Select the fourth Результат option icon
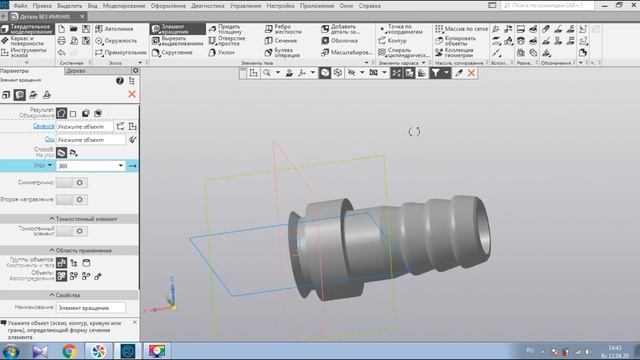640x360 pixels. (x=98, y=113)
